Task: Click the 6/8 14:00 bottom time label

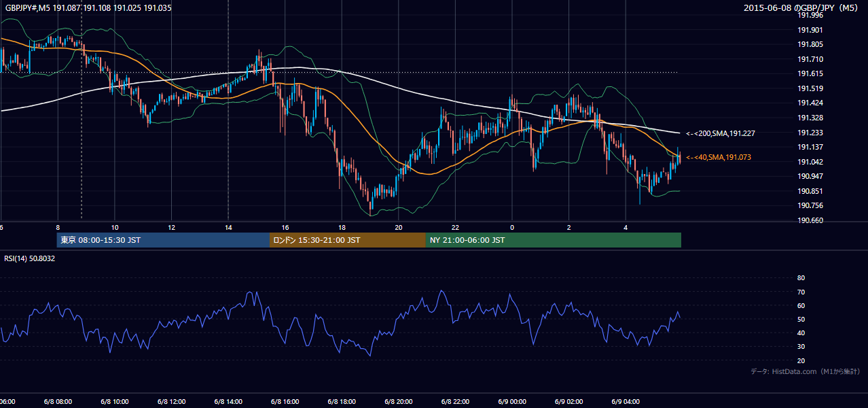Action: pos(228,402)
